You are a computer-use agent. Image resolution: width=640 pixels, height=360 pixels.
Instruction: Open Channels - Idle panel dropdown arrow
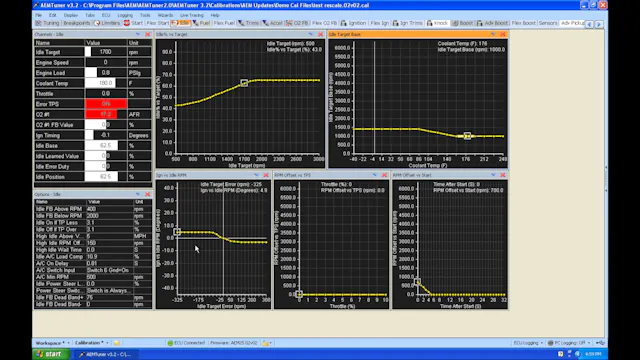(x=138, y=34)
